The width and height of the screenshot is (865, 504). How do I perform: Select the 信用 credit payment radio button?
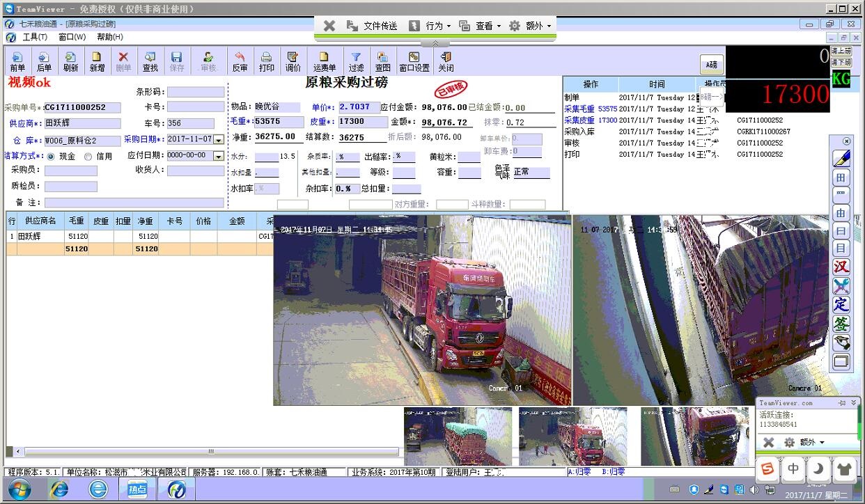pyautogui.click(x=88, y=157)
